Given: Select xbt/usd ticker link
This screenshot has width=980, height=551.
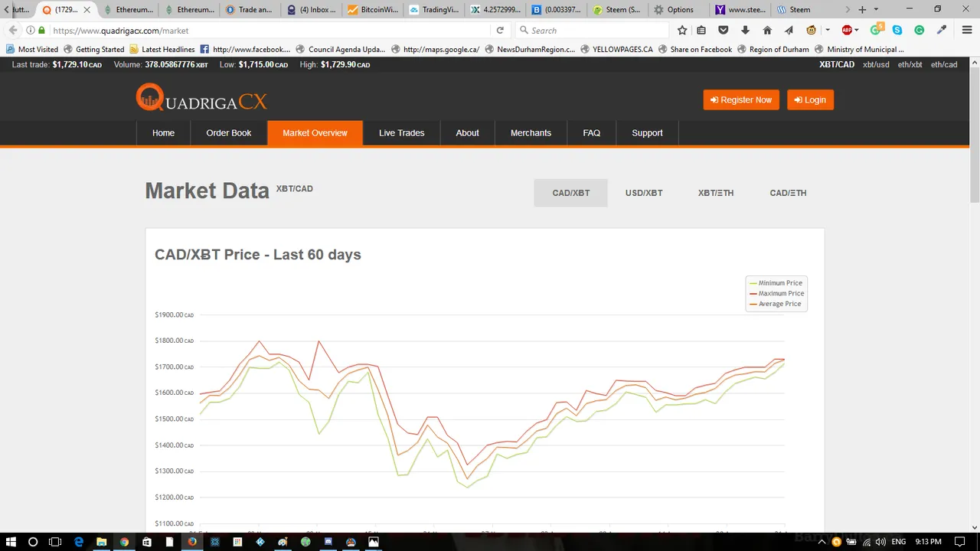Looking at the screenshot, I should pyautogui.click(x=876, y=64).
